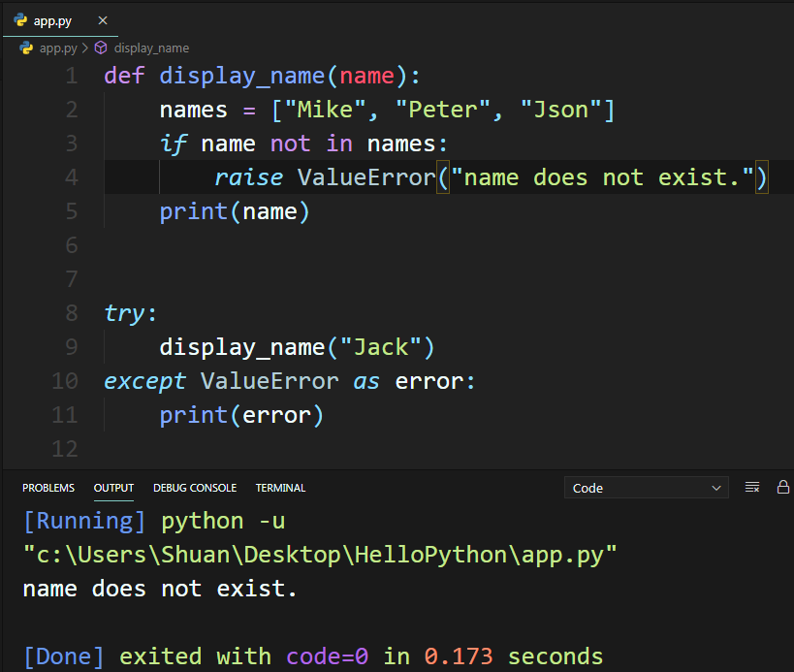
Task: Open the PROBLEMS panel tab
Action: (48, 488)
